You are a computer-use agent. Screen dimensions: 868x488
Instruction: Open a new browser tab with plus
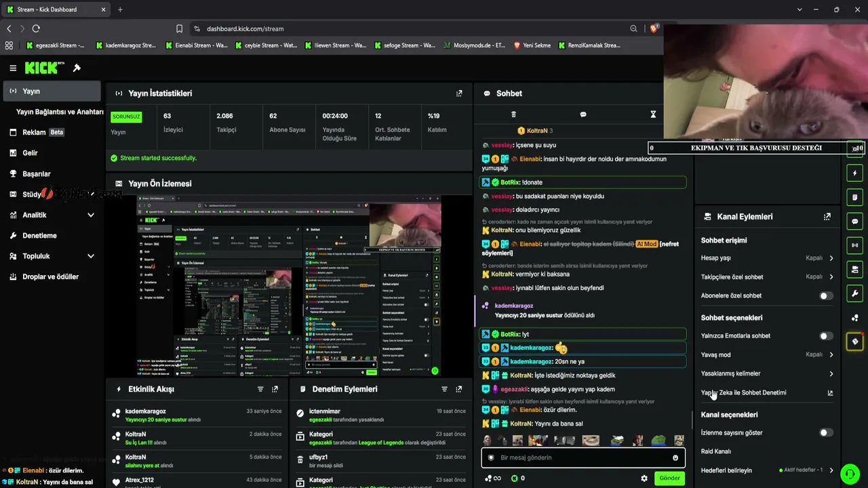(x=120, y=9)
